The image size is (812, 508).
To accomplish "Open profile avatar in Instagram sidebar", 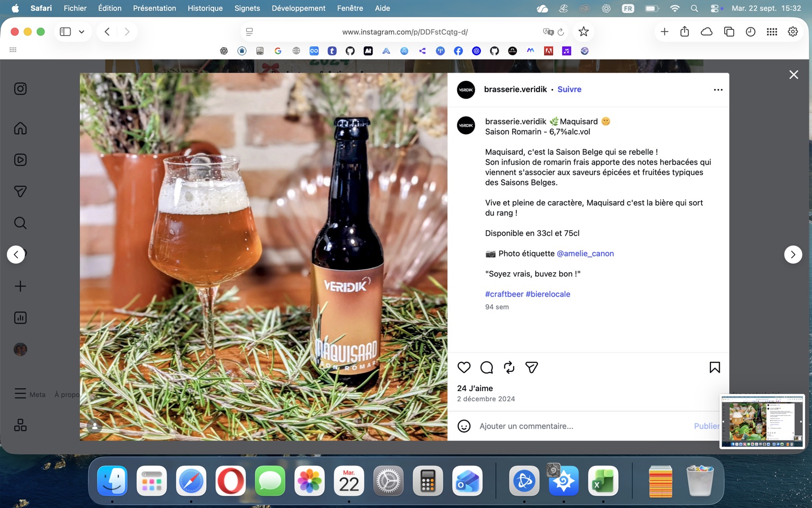I will (x=20, y=350).
